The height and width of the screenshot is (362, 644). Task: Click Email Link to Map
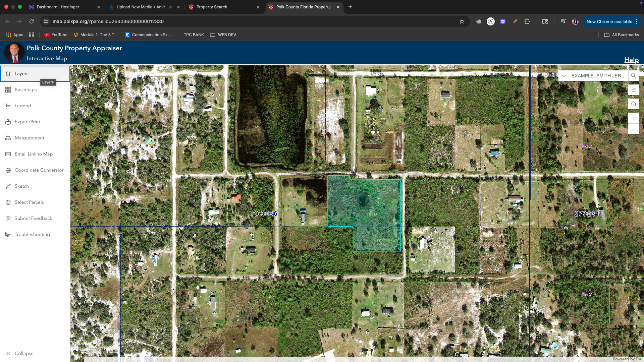(x=34, y=154)
